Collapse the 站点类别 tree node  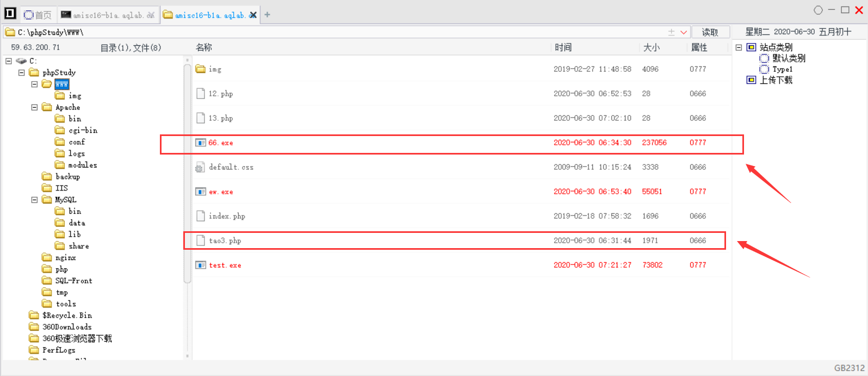tap(739, 47)
